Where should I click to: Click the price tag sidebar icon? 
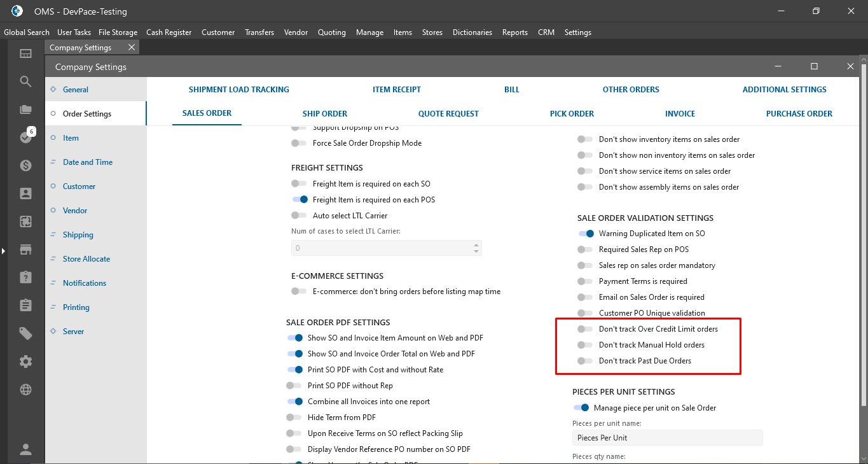[25, 334]
